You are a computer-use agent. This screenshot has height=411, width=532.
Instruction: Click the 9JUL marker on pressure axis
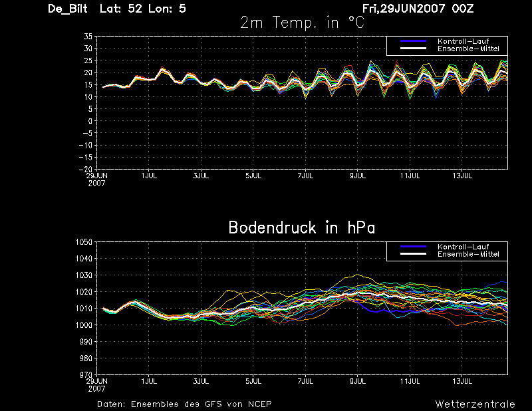pos(358,381)
